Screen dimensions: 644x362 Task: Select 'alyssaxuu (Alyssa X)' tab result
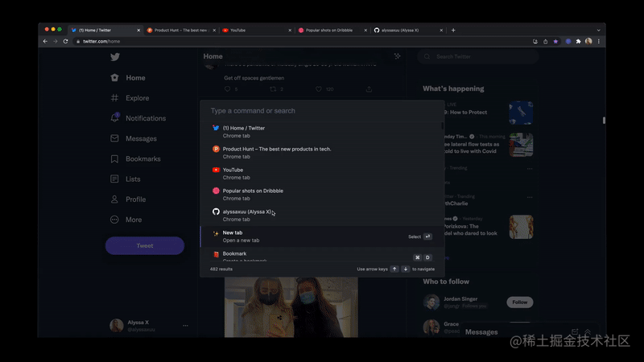click(323, 216)
